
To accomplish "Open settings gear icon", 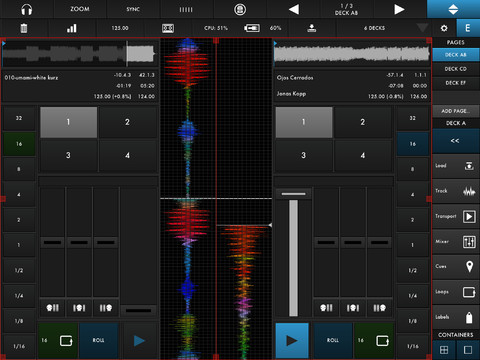I will 444,28.
